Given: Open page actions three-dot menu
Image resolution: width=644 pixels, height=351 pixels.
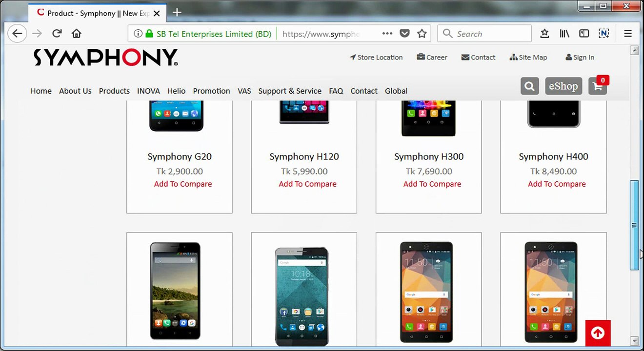Looking at the screenshot, I should (387, 34).
